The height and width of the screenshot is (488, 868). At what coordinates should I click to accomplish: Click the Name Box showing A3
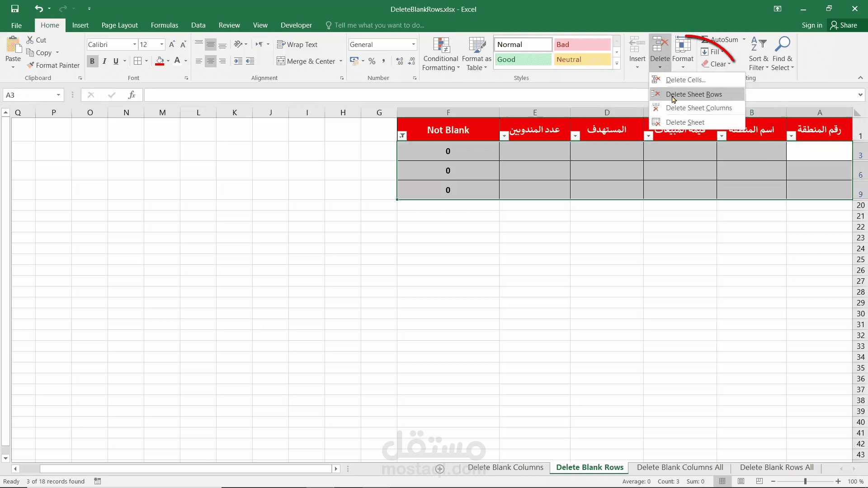(28, 95)
